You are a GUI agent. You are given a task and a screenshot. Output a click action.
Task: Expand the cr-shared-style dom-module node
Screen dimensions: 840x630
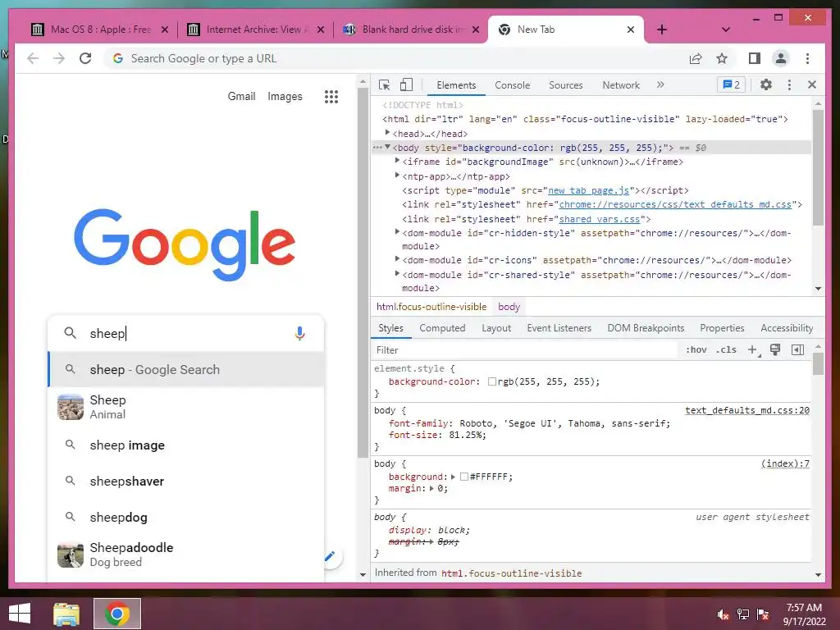point(397,274)
